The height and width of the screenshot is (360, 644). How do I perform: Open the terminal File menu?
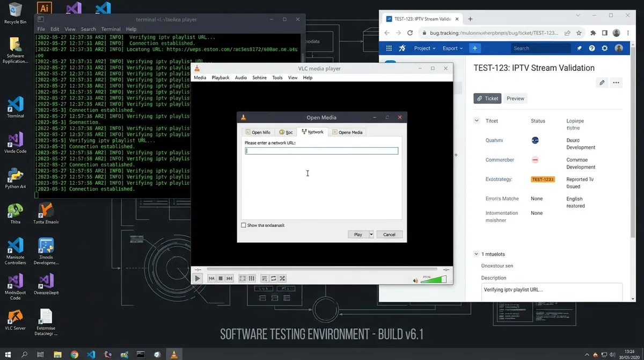pos(41,29)
